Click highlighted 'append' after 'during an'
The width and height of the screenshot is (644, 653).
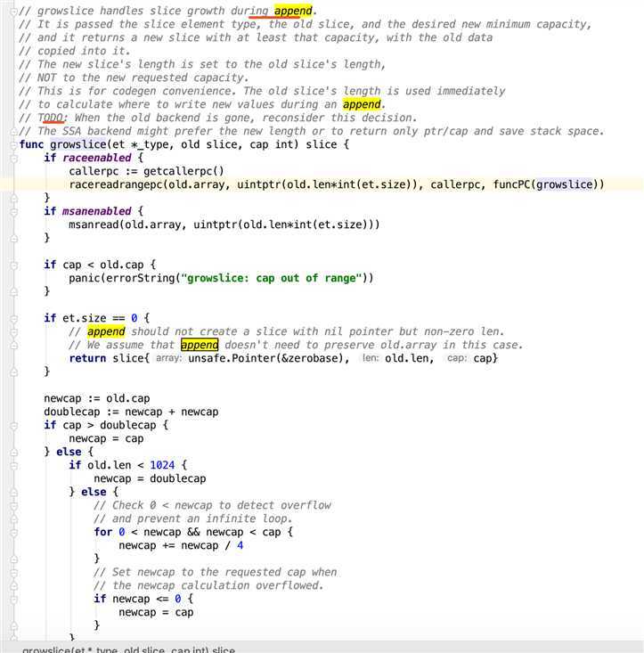[362, 104]
